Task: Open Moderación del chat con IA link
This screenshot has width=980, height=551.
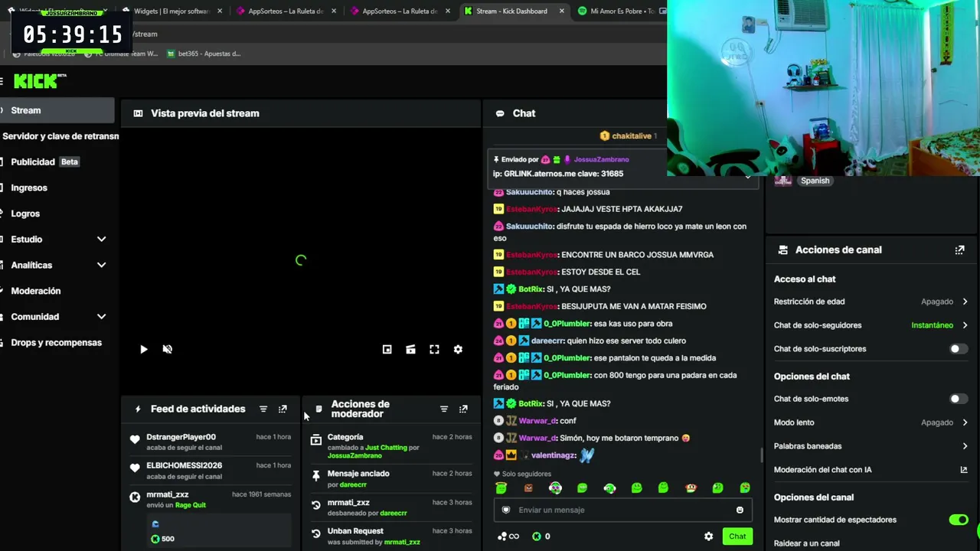Action: pos(871,470)
